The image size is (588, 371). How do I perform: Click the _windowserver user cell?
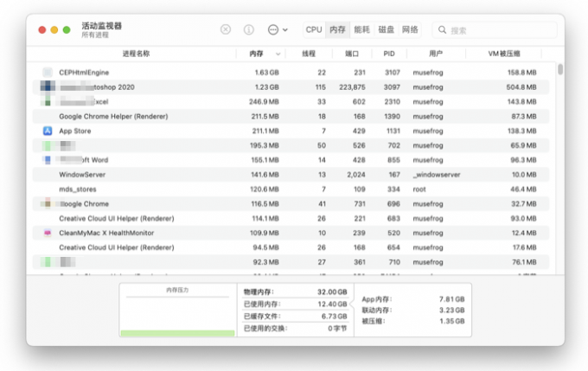[437, 175]
